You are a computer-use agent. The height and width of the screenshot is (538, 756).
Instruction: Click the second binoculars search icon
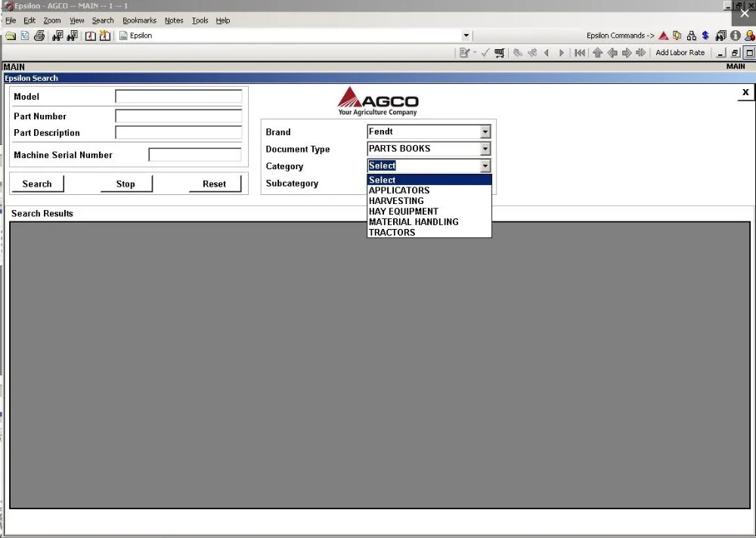[73, 36]
